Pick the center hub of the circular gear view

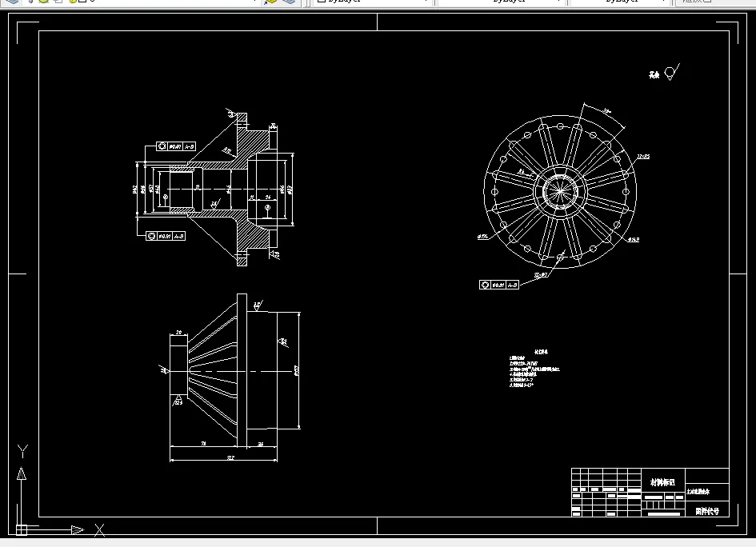pyautogui.click(x=560, y=191)
